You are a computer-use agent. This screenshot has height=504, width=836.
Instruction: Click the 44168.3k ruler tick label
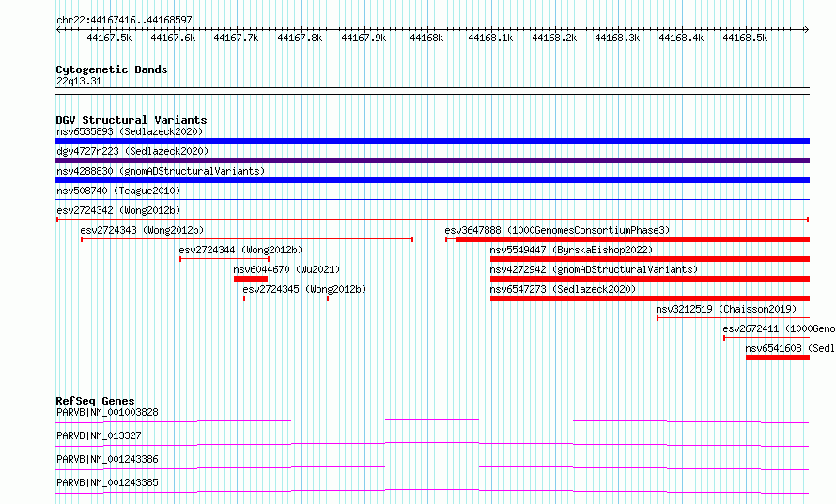(x=617, y=38)
